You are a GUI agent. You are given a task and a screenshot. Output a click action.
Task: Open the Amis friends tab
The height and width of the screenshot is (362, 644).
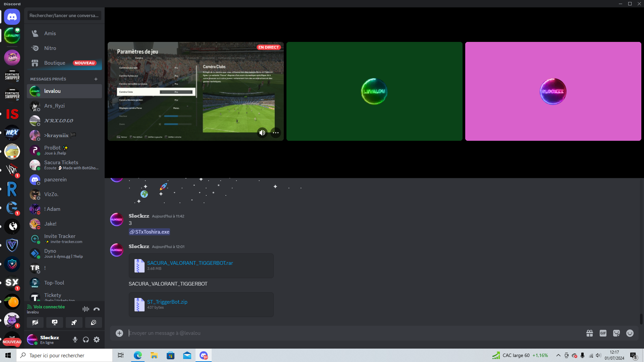[x=64, y=34]
